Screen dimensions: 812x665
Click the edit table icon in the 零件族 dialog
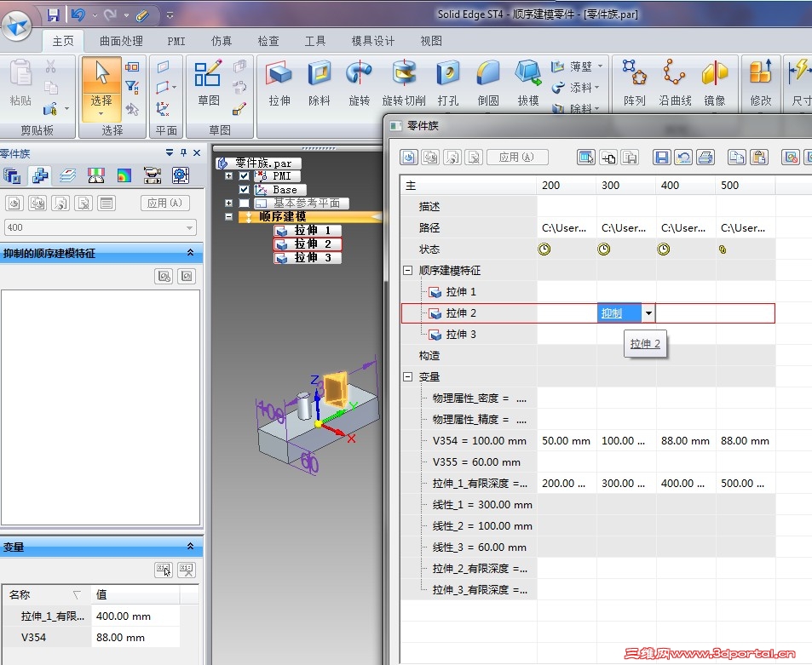tap(585, 157)
